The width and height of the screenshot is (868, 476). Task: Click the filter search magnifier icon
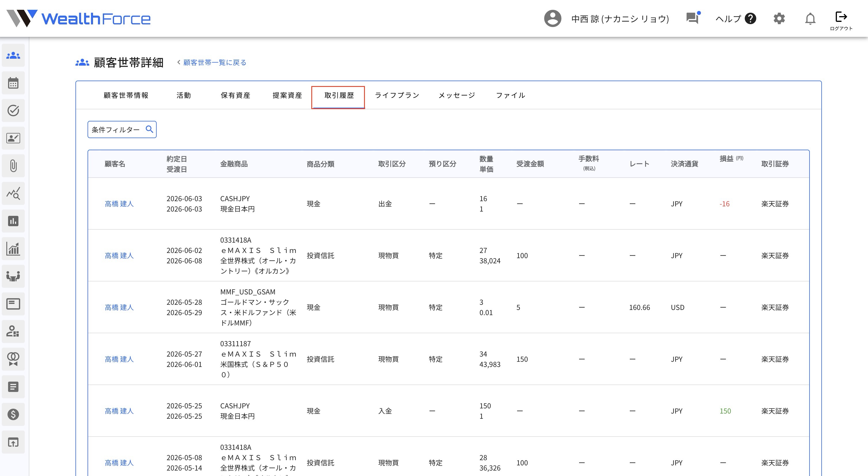149,129
